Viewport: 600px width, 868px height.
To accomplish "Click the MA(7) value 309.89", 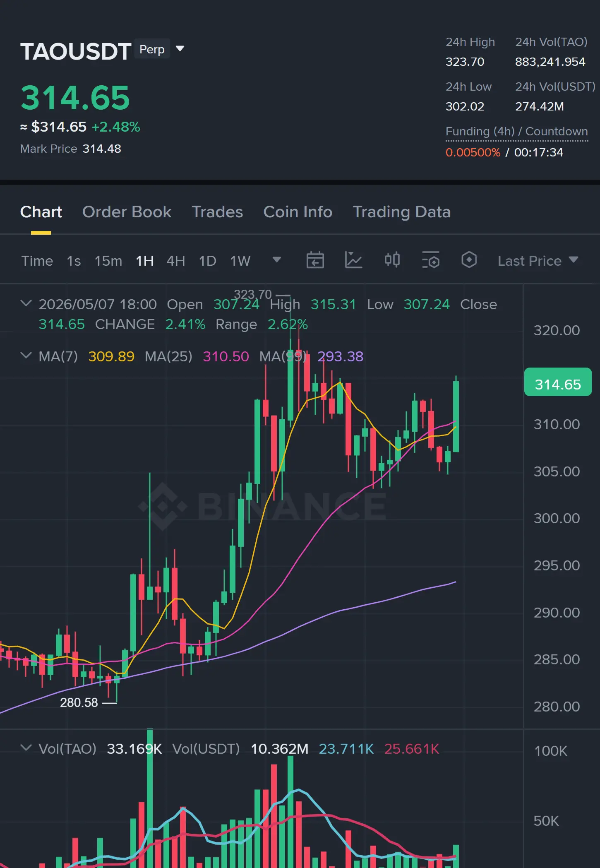I will tap(111, 356).
